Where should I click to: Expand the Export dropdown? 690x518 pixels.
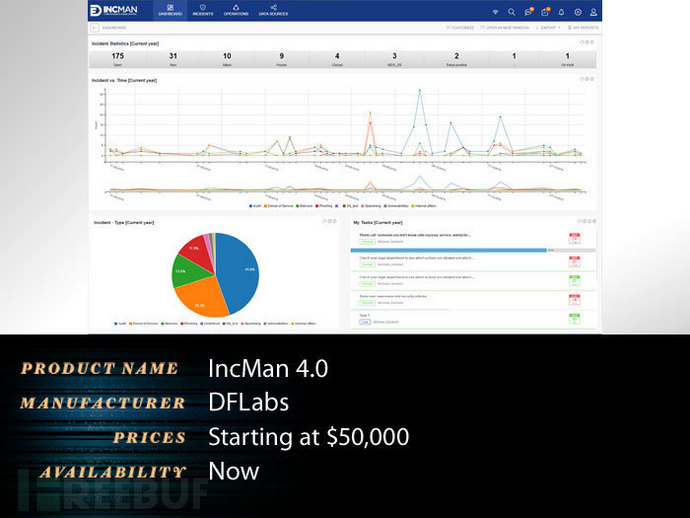click(548, 28)
